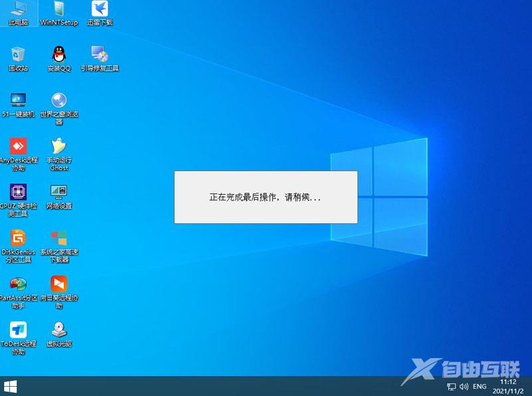
Task: Switch input language via ENG indicator
Action: [479, 387]
